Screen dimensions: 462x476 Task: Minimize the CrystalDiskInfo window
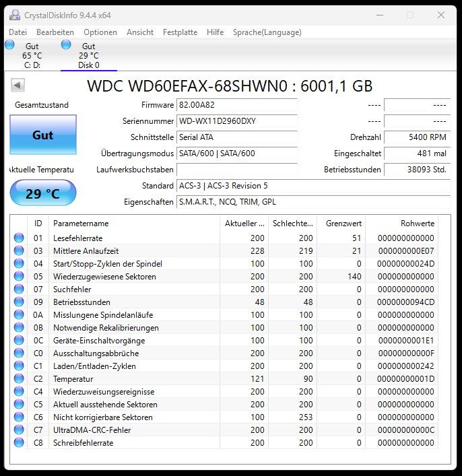coord(380,15)
